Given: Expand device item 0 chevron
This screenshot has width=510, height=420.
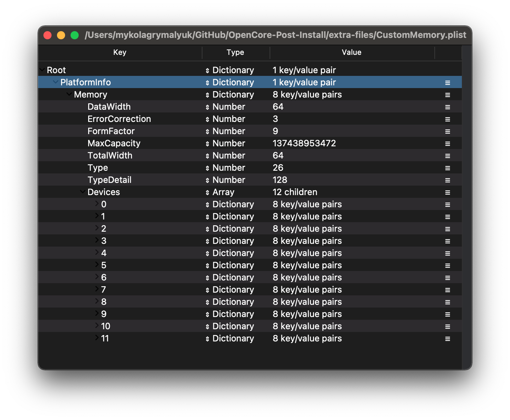Looking at the screenshot, I should point(97,204).
